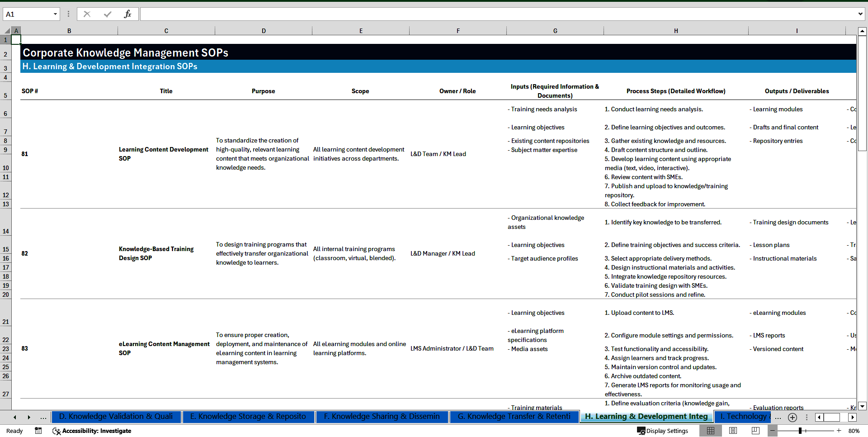The height and width of the screenshot is (437, 868).
Task: Open Display Settings from the status bar
Action: [663, 431]
